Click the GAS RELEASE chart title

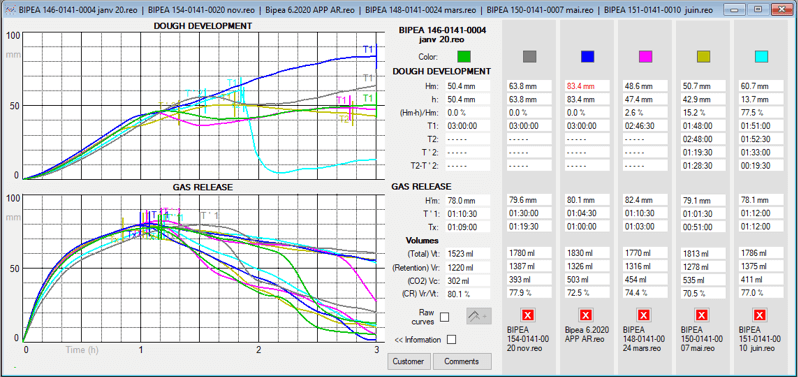[203, 187]
